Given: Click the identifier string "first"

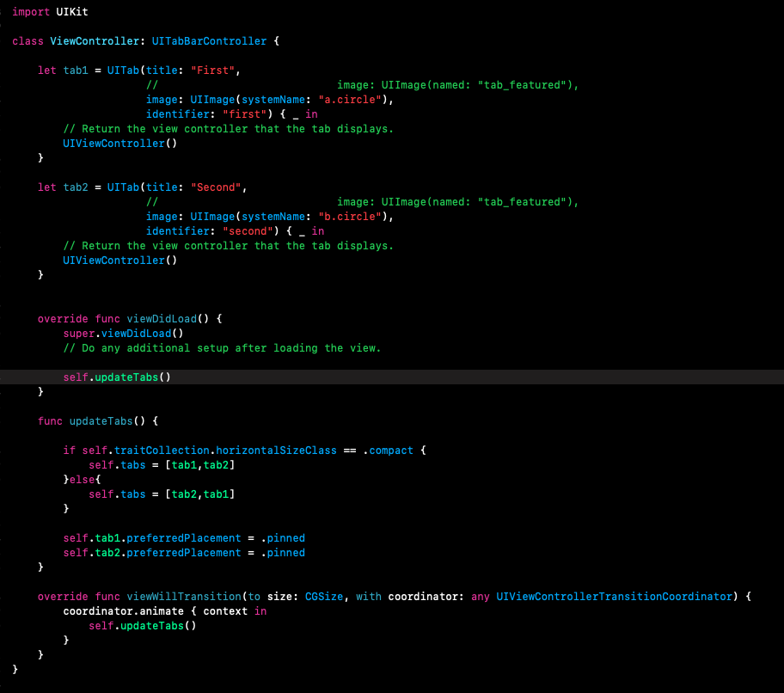Looking at the screenshot, I should 244,114.
